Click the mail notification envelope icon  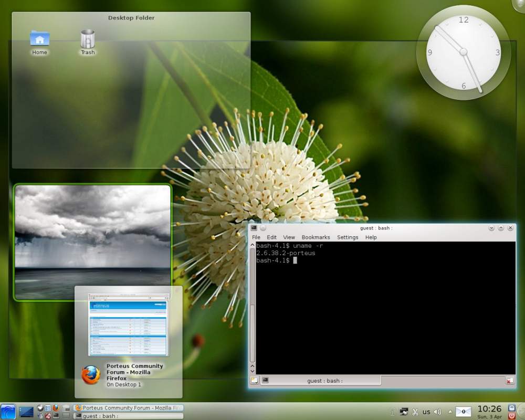point(463,412)
